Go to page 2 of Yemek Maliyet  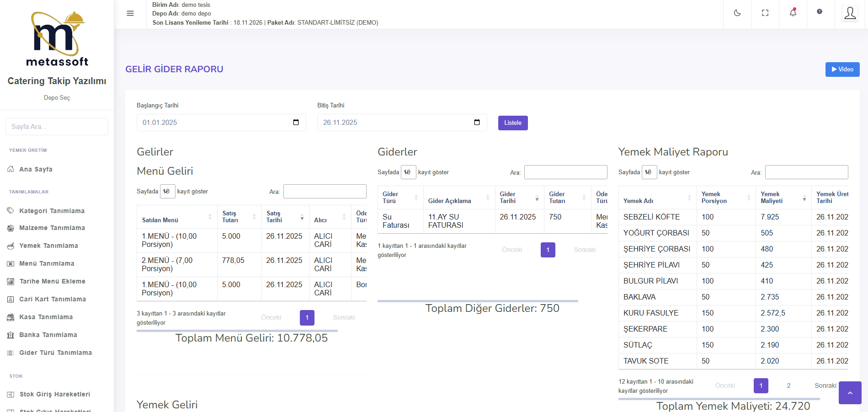tap(788, 385)
